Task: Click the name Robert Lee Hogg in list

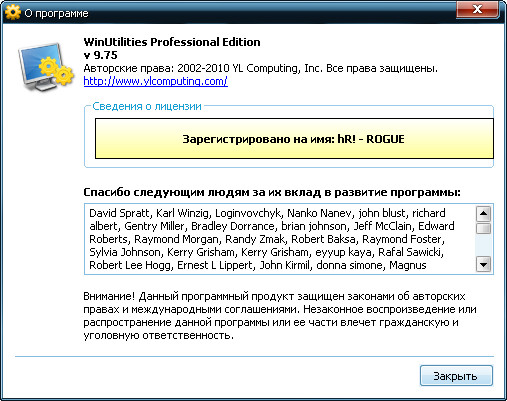Action: pyautogui.click(x=129, y=265)
